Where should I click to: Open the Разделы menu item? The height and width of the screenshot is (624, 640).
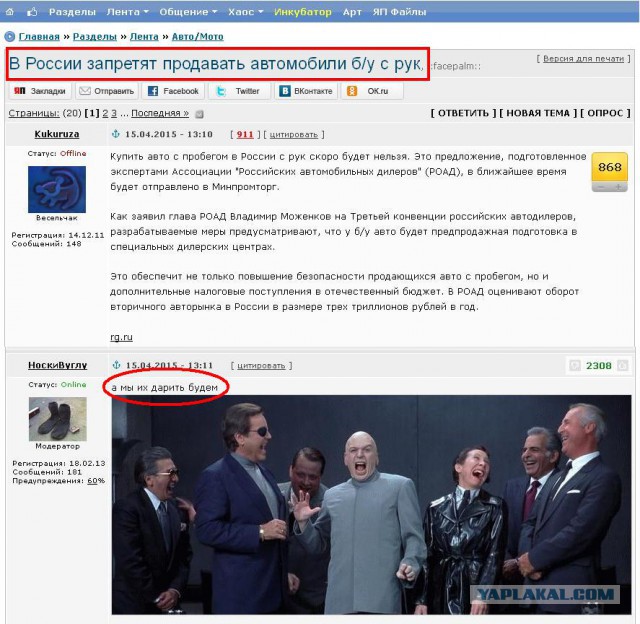pos(72,12)
